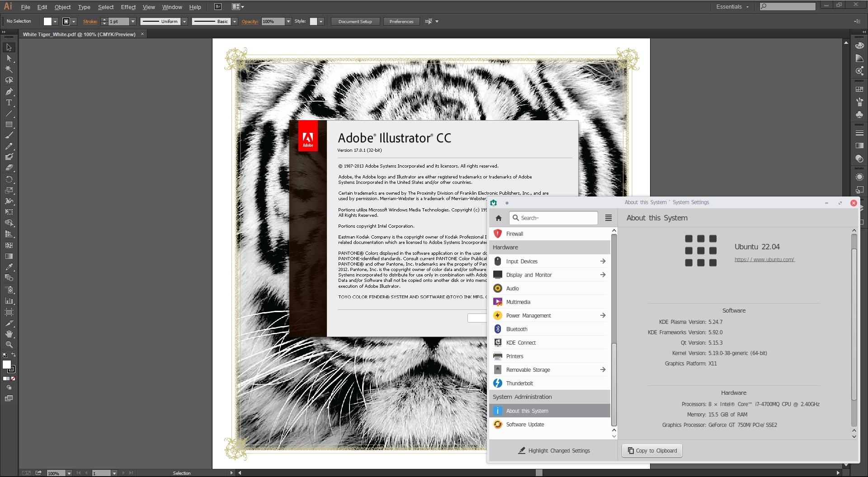Click the System Settings search field
868x477 pixels.
(x=553, y=218)
